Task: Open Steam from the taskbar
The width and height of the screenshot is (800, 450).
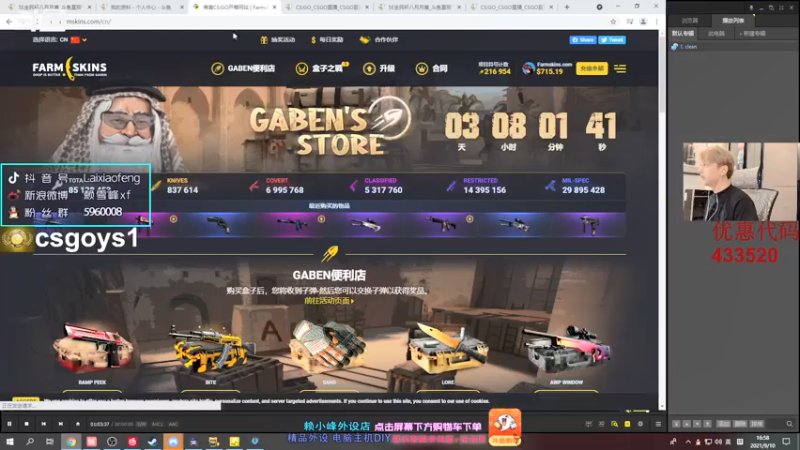Action: [x=153, y=441]
